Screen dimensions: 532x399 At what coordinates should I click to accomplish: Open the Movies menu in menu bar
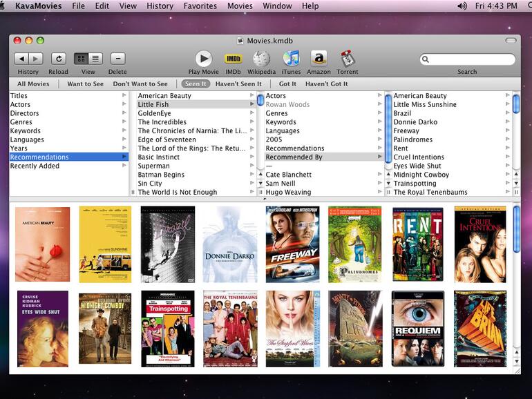click(240, 6)
